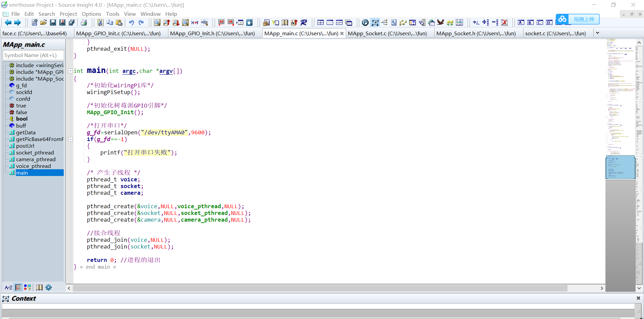Image resolution: width=644 pixels, height=319 pixels.
Task: Redo the last undone edit
Action: [x=141, y=22]
